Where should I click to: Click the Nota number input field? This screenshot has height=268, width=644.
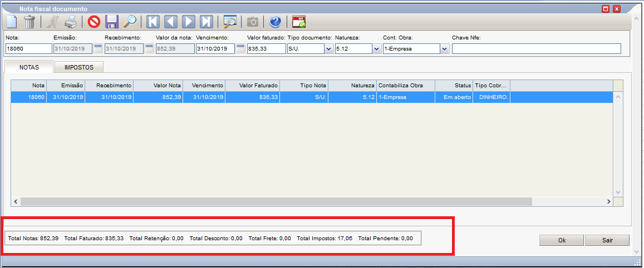pos(29,49)
